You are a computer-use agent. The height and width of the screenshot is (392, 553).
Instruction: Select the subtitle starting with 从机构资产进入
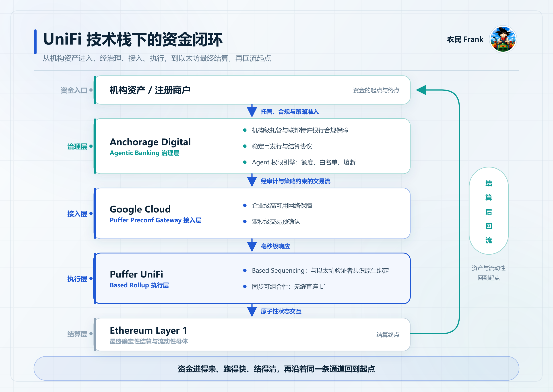[157, 58]
